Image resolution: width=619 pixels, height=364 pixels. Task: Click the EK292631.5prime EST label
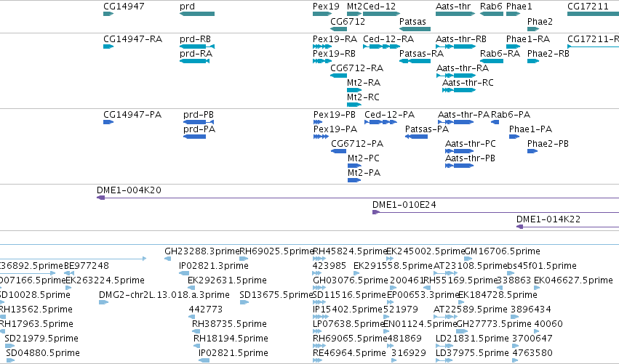click(x=227, y=280)
